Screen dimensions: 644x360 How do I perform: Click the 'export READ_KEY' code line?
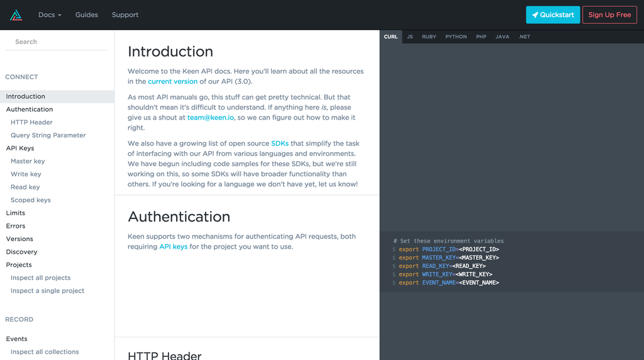coord(439,266)
